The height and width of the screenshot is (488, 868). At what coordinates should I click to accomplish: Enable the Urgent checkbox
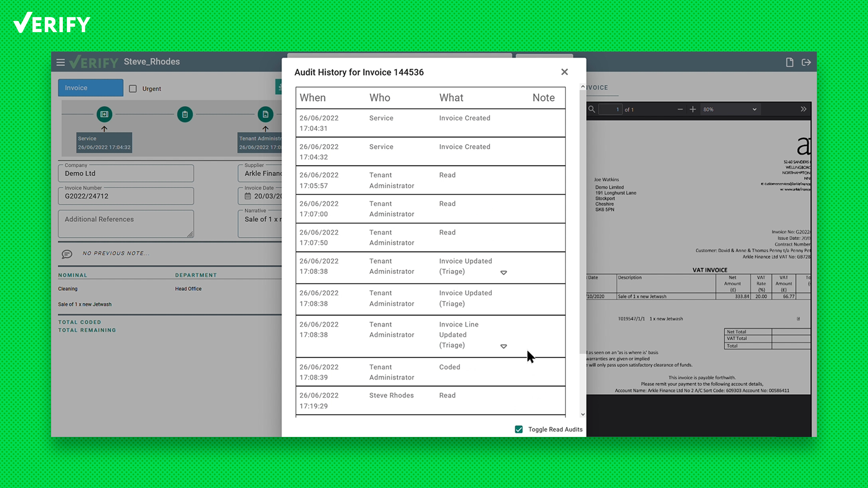(133, 89)
